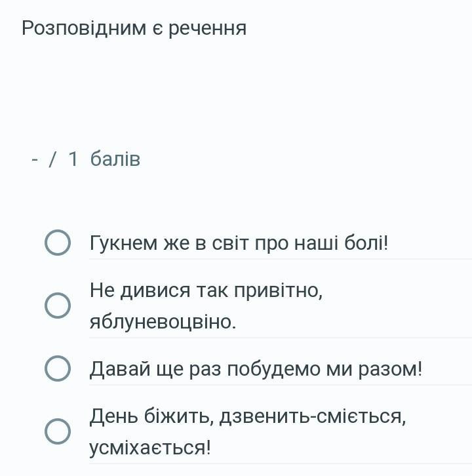Image resolution: width=472 pixels, height=476 pixels.
Task: Mark the "Давай ще раз побудемо" radio button
Action: (x=58, y=368)
